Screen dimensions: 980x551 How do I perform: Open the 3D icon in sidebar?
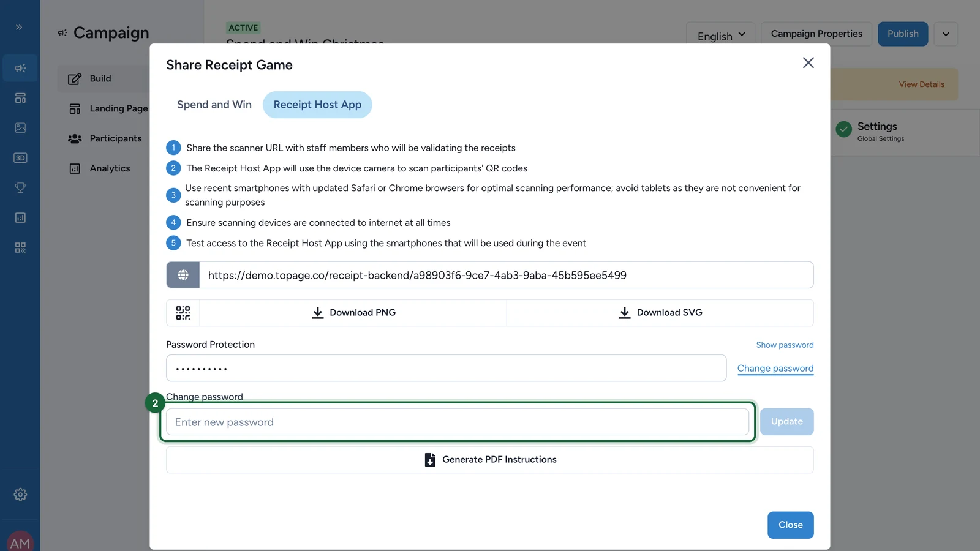coord(20,158)
